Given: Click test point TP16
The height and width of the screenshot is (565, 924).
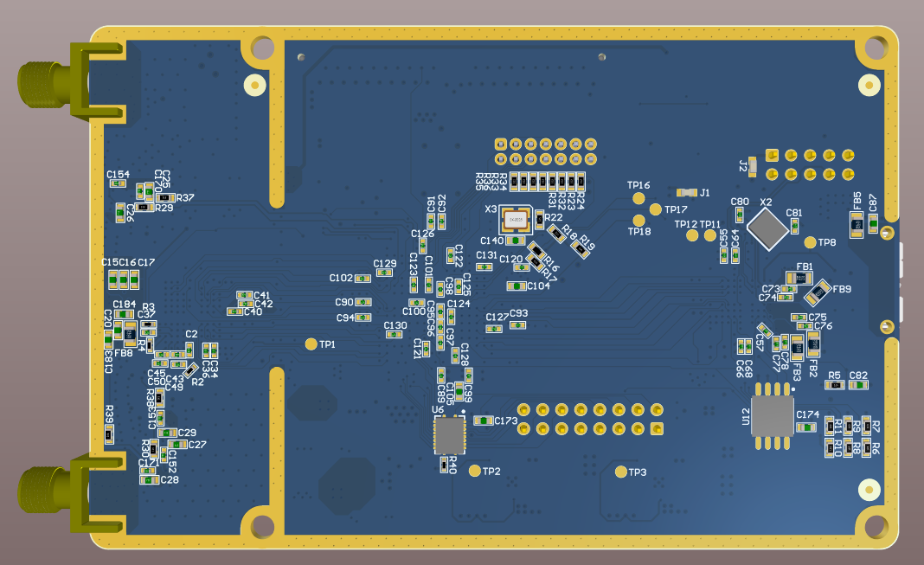Looking at the screenshot, I should [638, 200].
